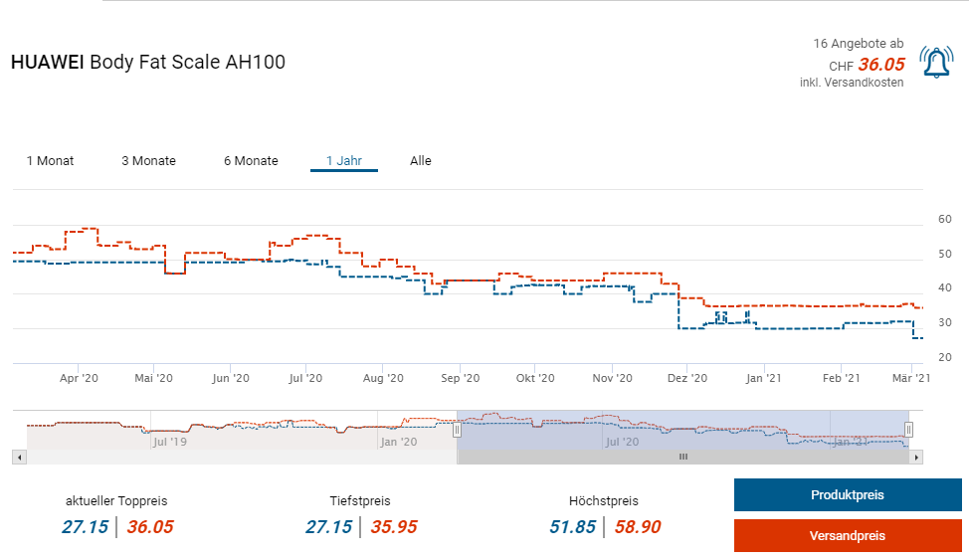Show the 6 Monate price history

(251, 161)
